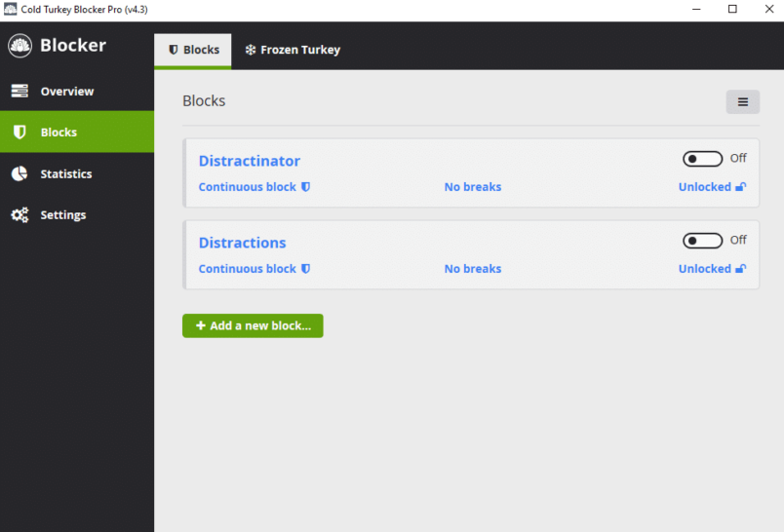Open Overview from the sidebar
This screenshot has height=532, width=784.
(77, 91)
